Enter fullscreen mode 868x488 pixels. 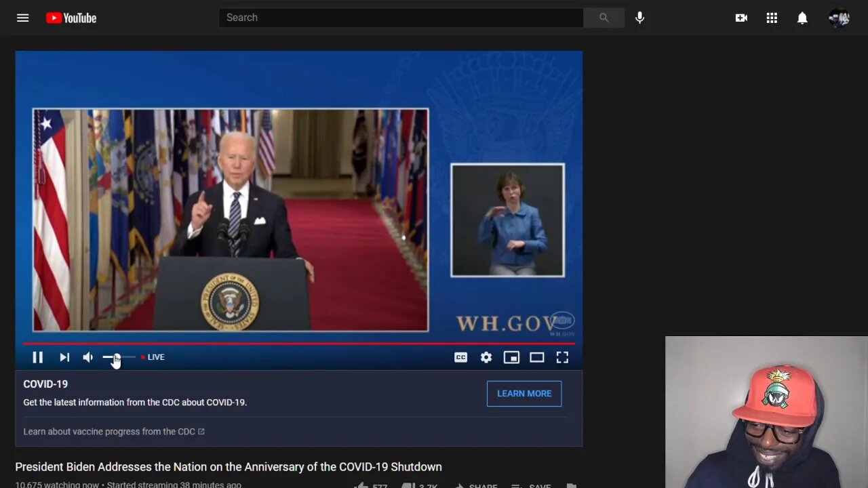click(x=562, y=357)
